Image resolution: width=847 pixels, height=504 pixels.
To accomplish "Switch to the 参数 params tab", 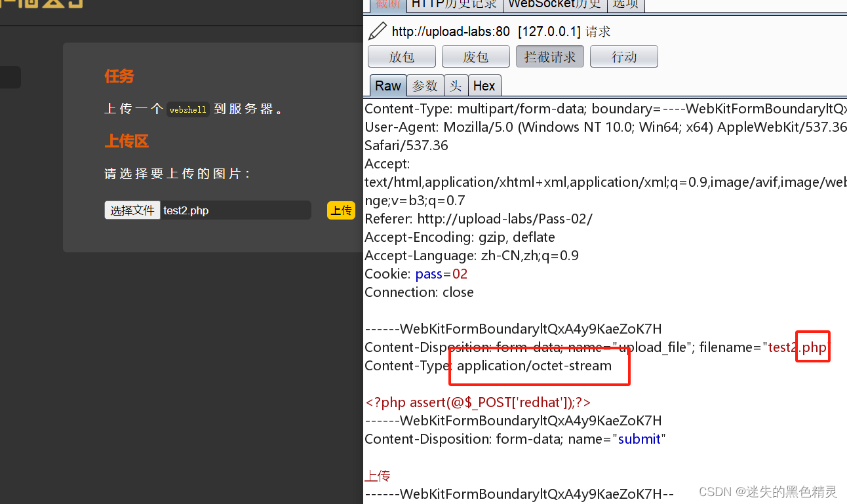I will click(425, 86).
